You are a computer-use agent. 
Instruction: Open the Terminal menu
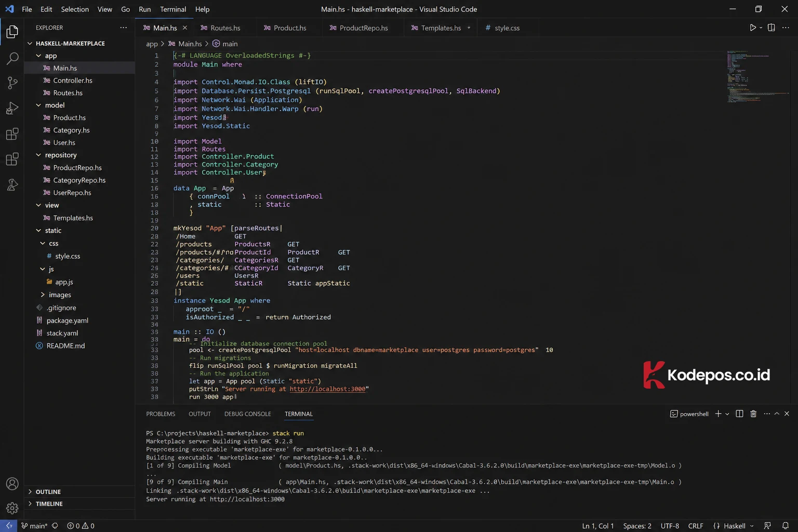coord(173,9)
